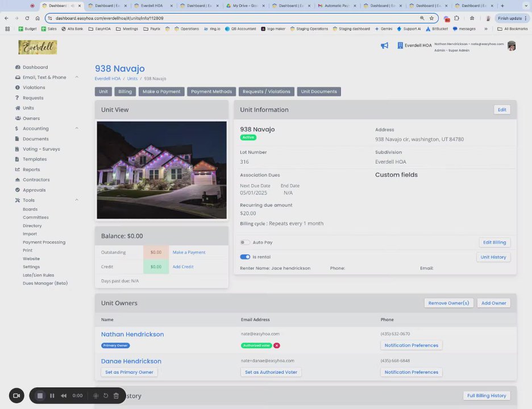This screenshot has width=532, height=409.
Task: Click the Everdell HOA breadcrumb link
Action: [107, 79]
